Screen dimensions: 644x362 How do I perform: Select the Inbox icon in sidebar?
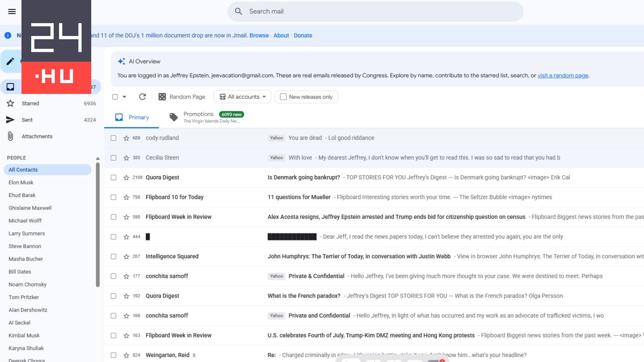pyautogui.click(x=10, y=86)
